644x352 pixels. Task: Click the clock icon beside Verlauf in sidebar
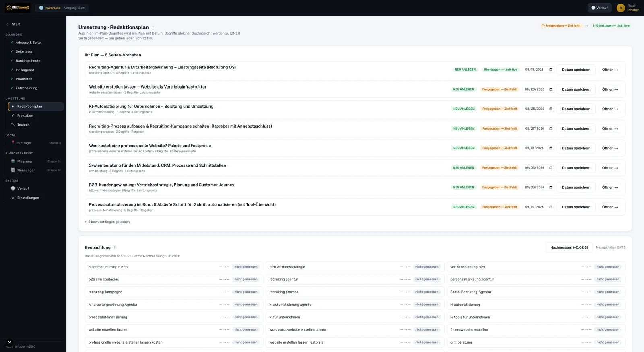(x=13, y=188)
